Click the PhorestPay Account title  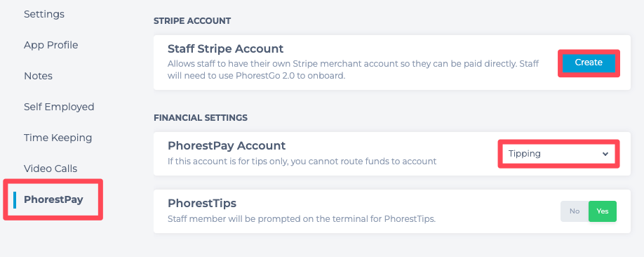227,145
